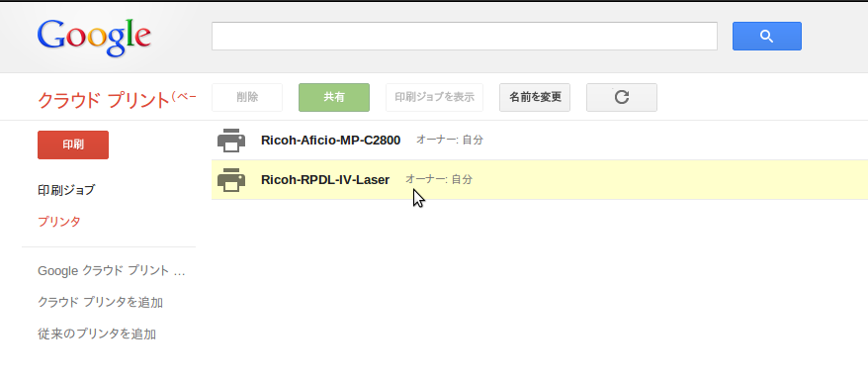This screenshot has height=383, width=868.
Task: Click the 印刷ジョブを表示 button
Action: tap(435, 98)
